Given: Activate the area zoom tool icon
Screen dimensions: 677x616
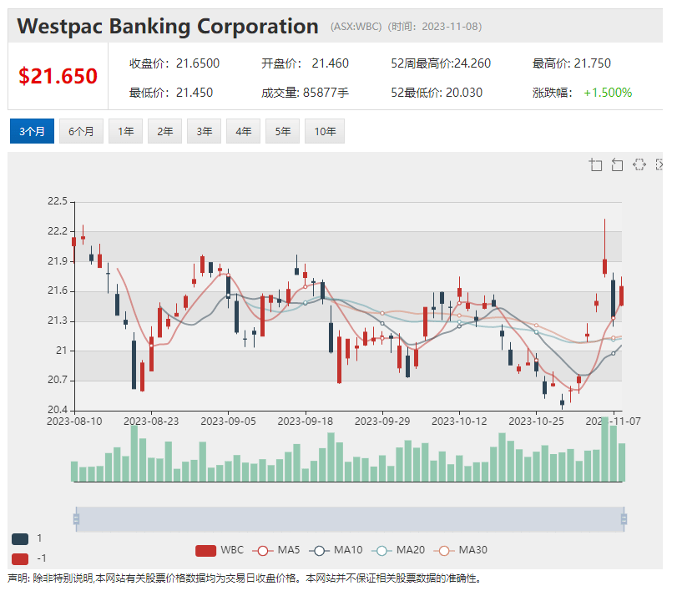Looking at the screenshot, I should 595,164.
